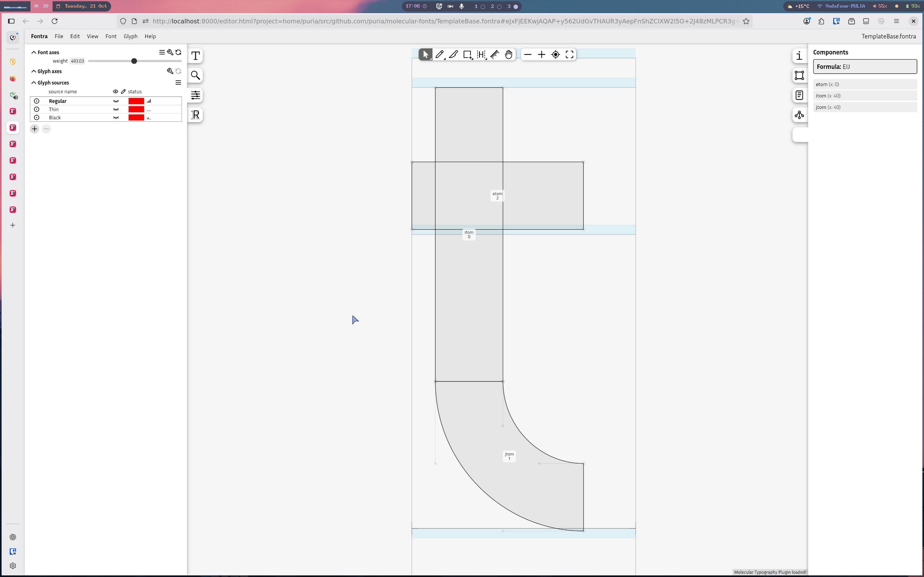Image resolution: width=924 pixels, height=577 pixels.
Task: Open the Selection info panel
Action: [799, 56]
